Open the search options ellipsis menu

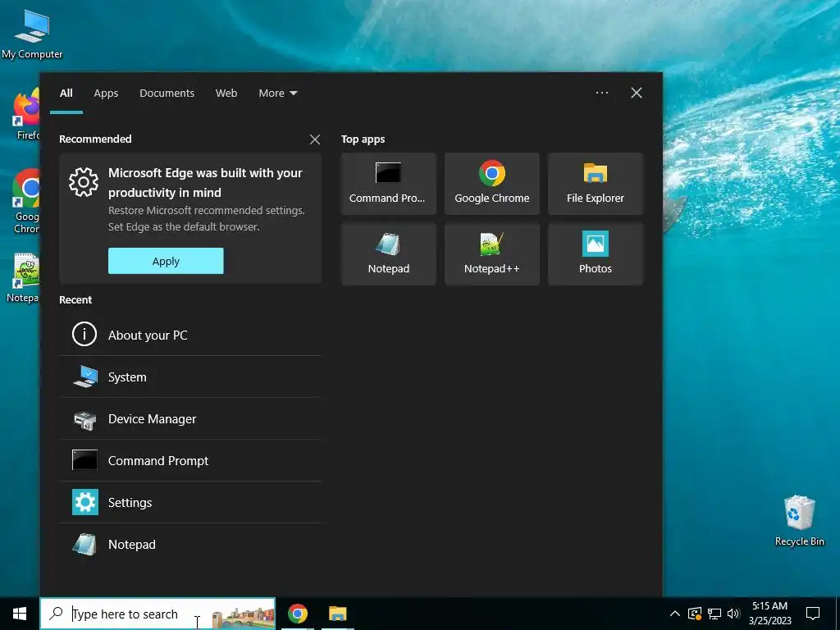pos(602,93)
